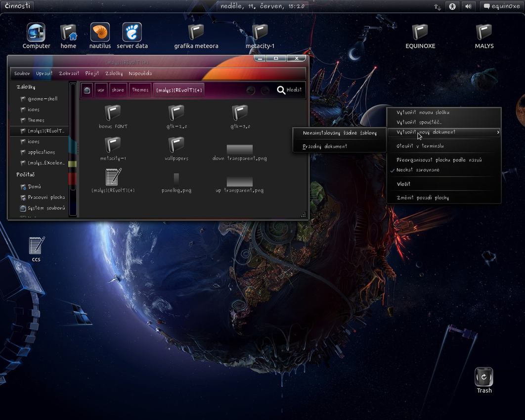The width and height of the screenshot is (525, 420).
Task: Toggle the Nechat zarovnané checked option
Action: point(418,170)
